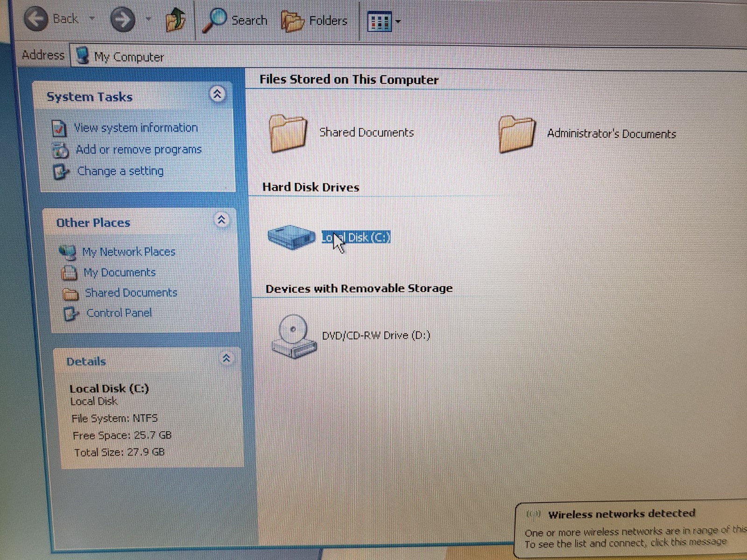747x560 pixels.
Task: Click the System Tasks header title
Action: (90, 97)
